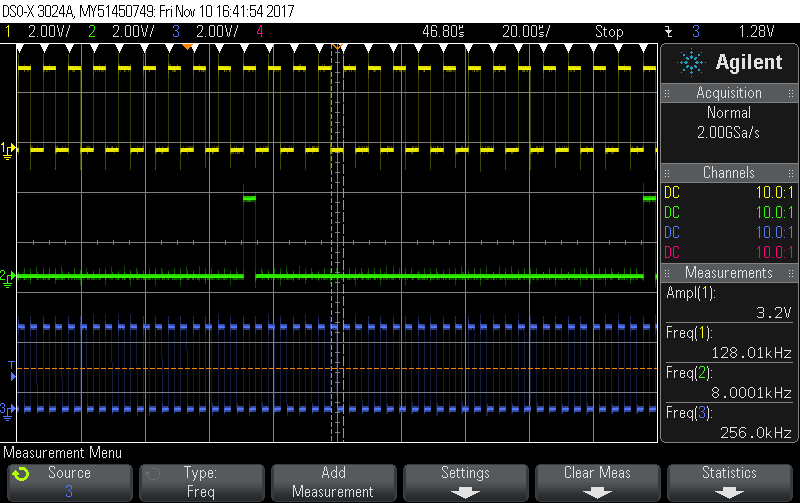Click the first green pulse on channel 2

[x=249, y=198]
